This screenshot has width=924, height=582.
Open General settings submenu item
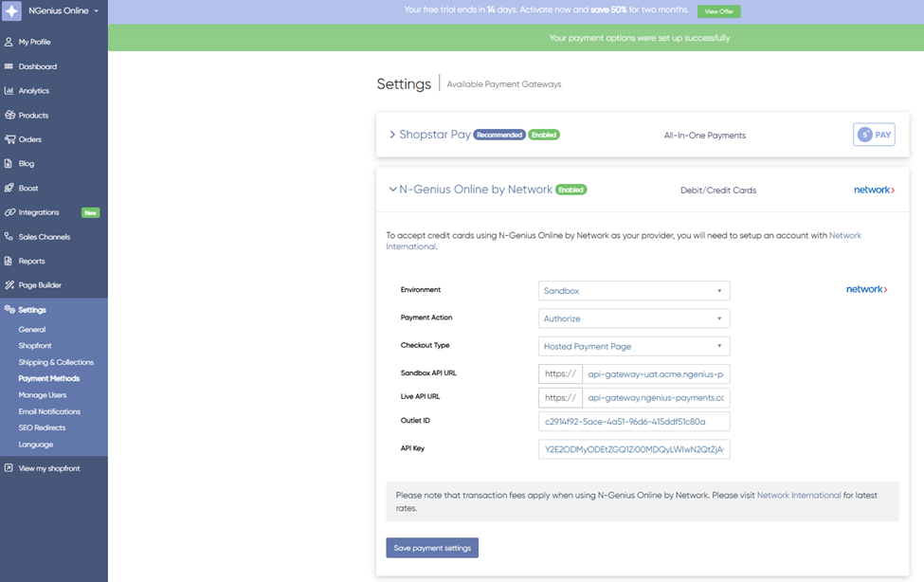(x=32, y=330)
